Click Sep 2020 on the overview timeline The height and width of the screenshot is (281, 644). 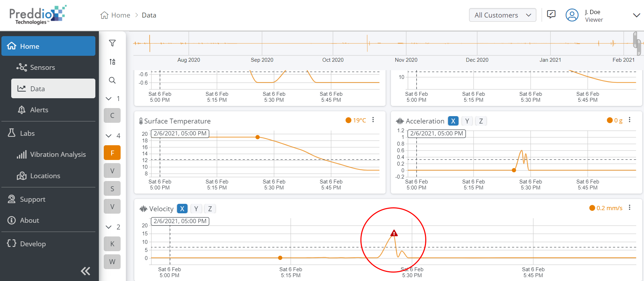262,60
